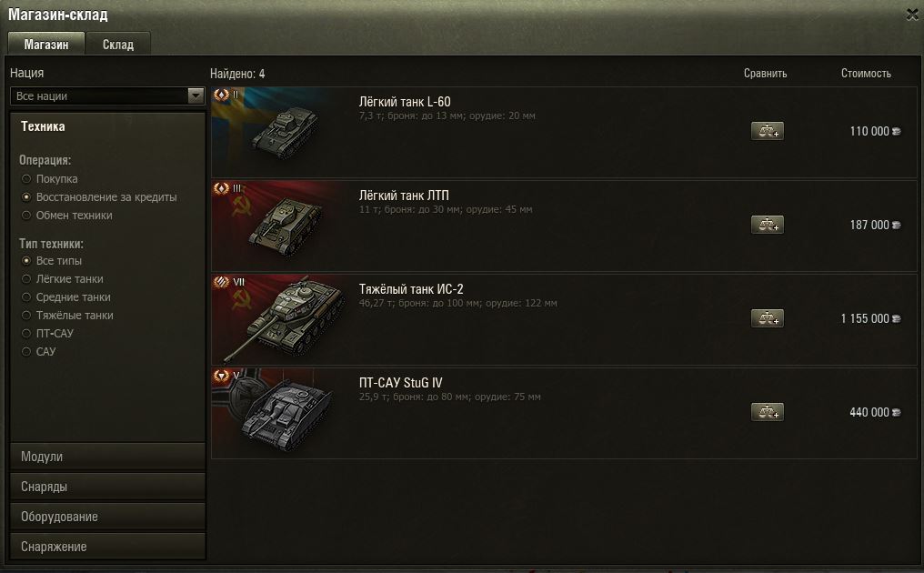
Task: Filter by Тяжёлые танки type
Action: 26,316
